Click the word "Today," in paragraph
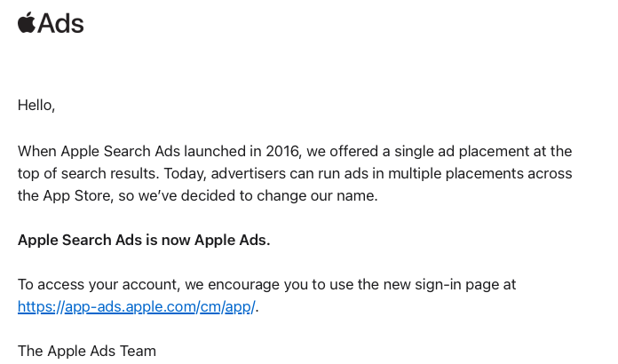The width and height of the screenshot is (618, 364). [x=186, y=173]
